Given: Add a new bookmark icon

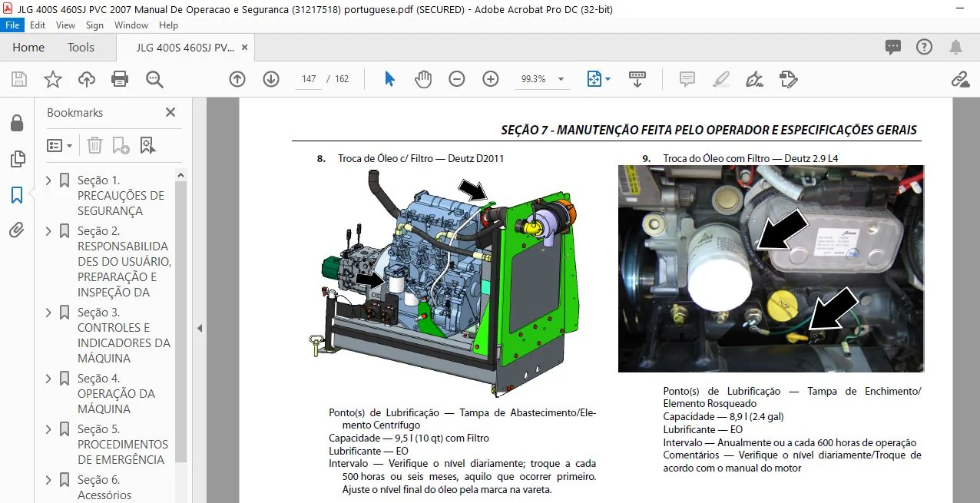Looking at the screenshot, I should pos(121,145).
